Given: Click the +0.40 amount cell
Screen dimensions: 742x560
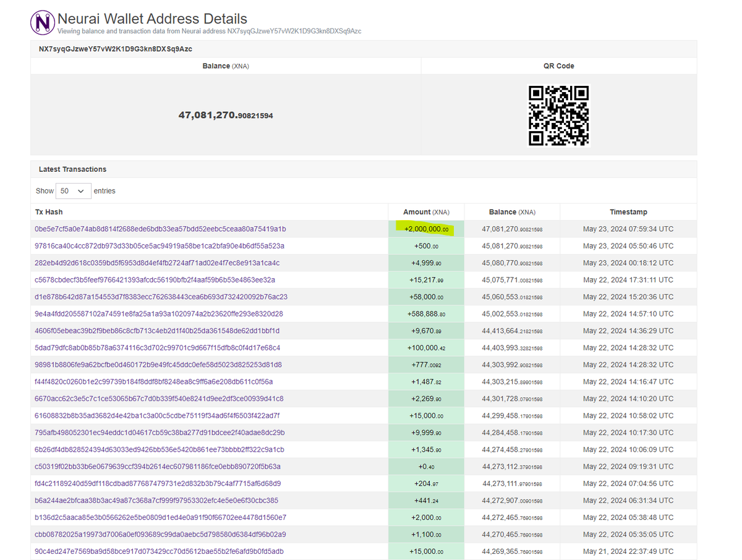Looking at the screenshot, I should pos(426,467).
